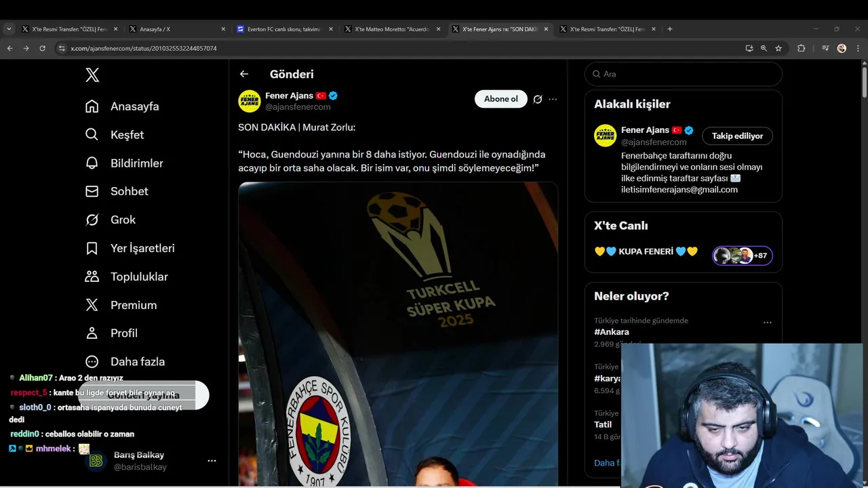Click the Ara search field

point(684,74)
